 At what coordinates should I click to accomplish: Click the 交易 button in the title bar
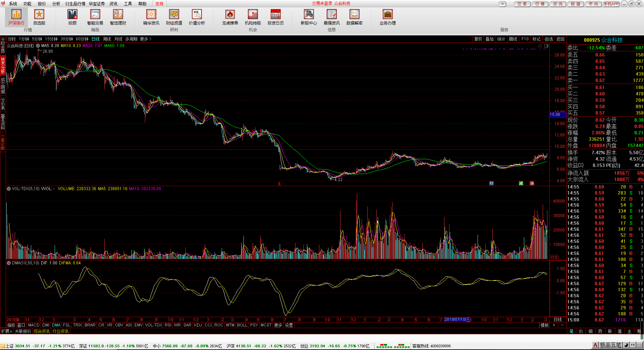522,4
